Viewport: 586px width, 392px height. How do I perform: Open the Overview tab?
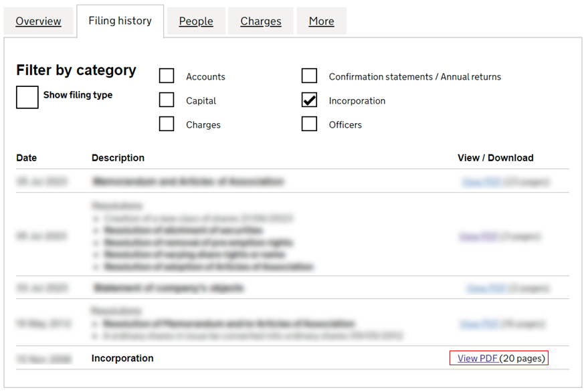click(38, 21)
